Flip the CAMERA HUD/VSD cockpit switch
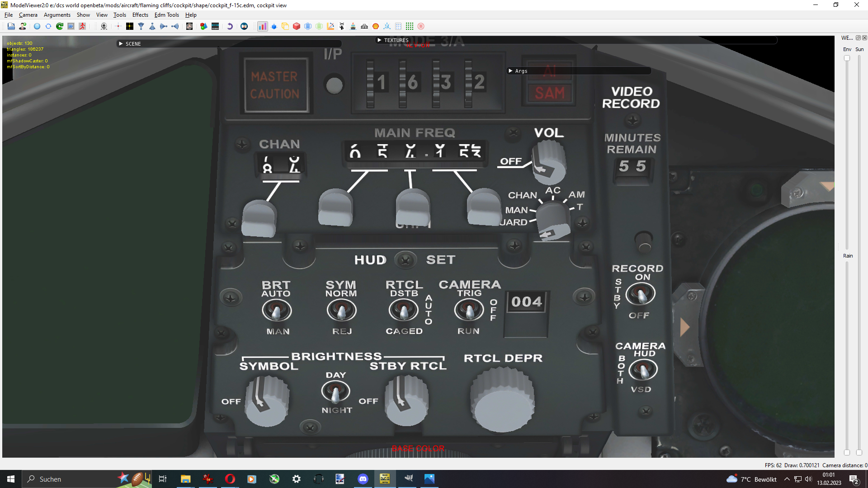 643,370
